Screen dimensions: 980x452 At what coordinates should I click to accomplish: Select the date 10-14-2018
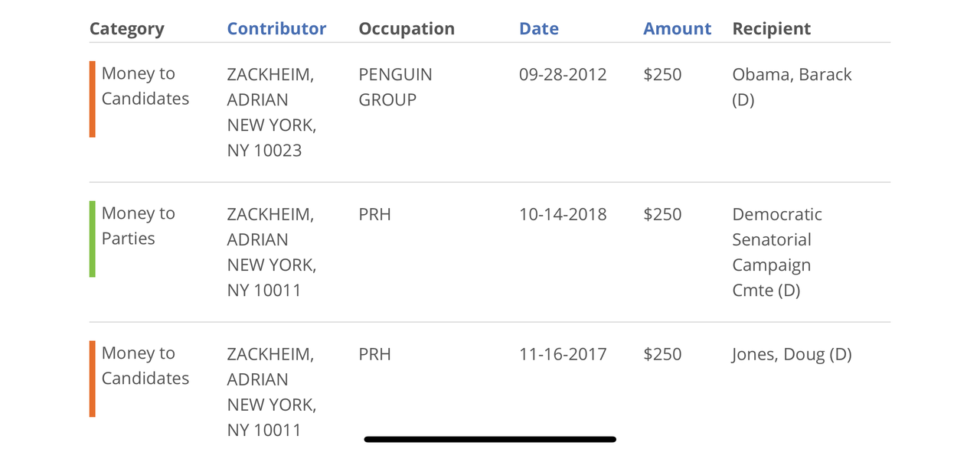pyautogui.click(x=563, y=214)
